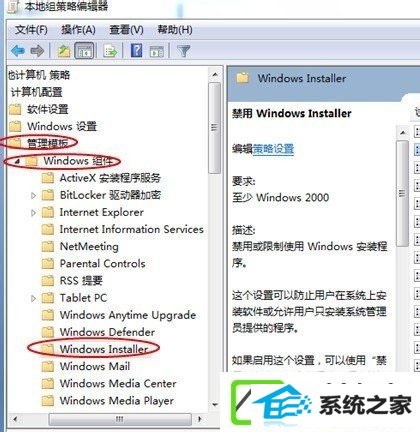
Task: Go up one level using folder icon
Action: click(64, 51)
